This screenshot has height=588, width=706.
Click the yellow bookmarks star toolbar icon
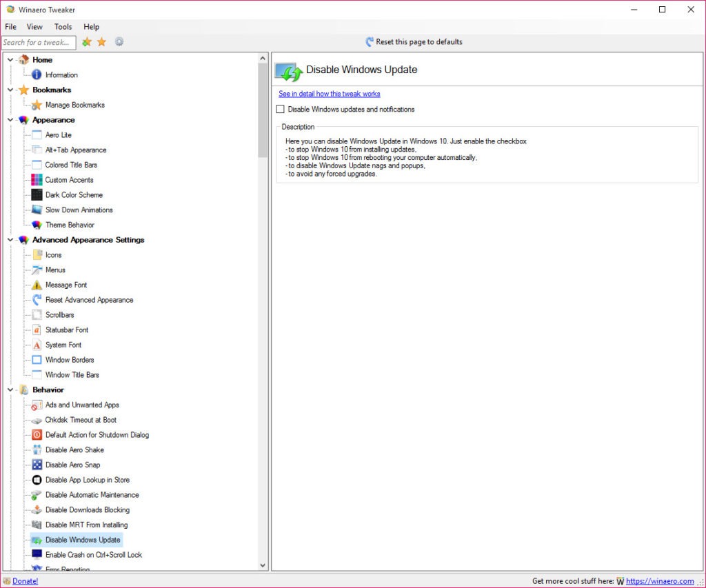pos(102,42)
